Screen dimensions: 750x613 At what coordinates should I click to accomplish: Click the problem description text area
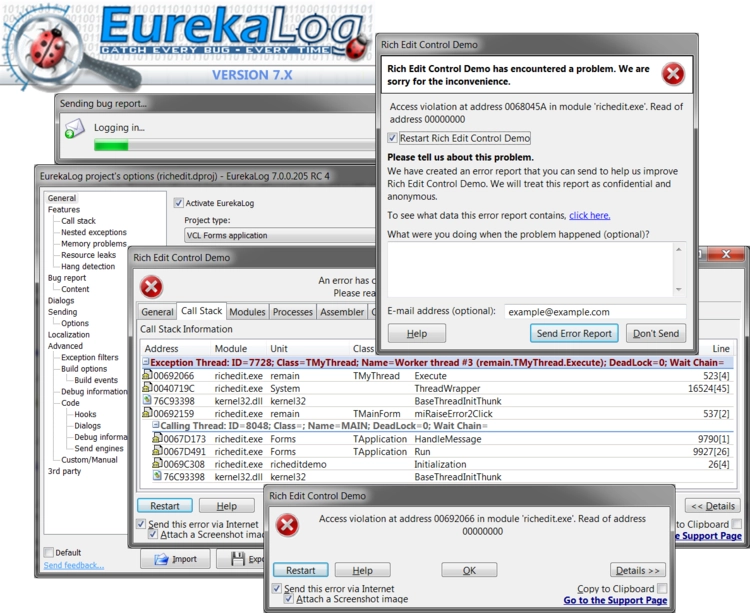coord(530,270)
